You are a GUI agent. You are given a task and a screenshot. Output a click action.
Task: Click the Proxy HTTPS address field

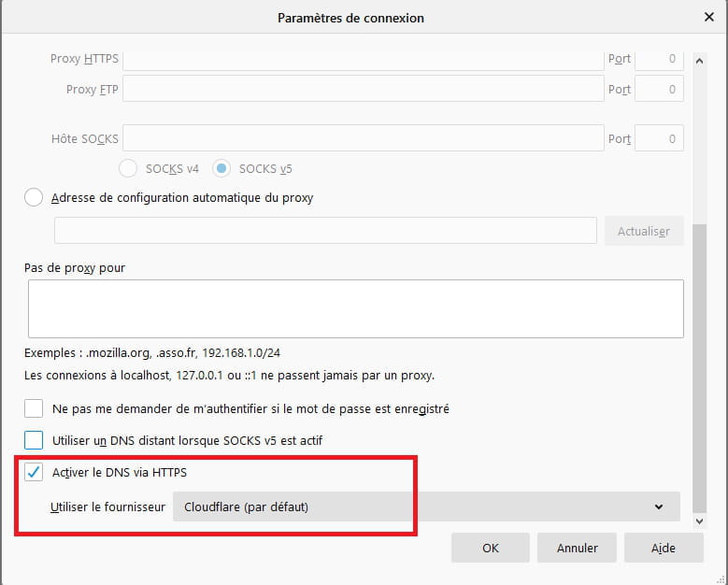[x=364, y=61]
